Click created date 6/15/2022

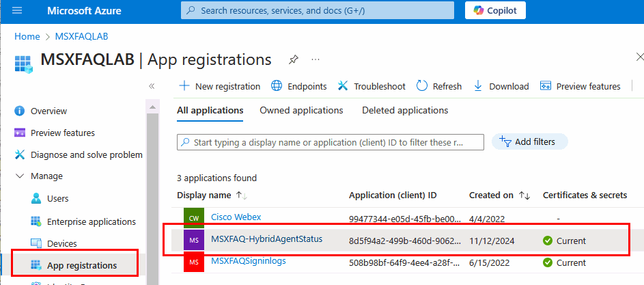[489, 263]
